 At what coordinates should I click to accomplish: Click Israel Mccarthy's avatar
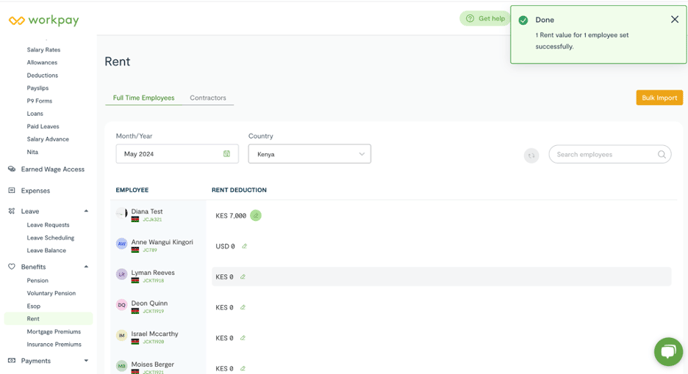point(122,335)
